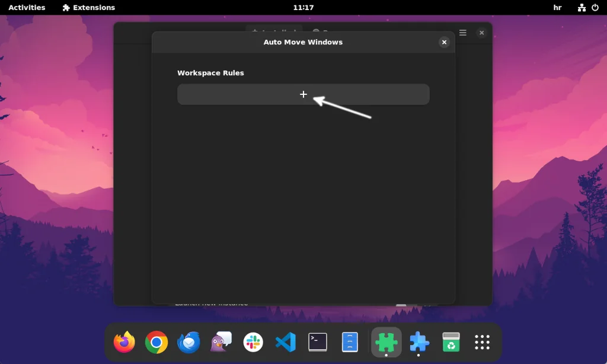Open the Extensions app menu in top bar
This screenshot has height=364, width=607.
(89, 8)
